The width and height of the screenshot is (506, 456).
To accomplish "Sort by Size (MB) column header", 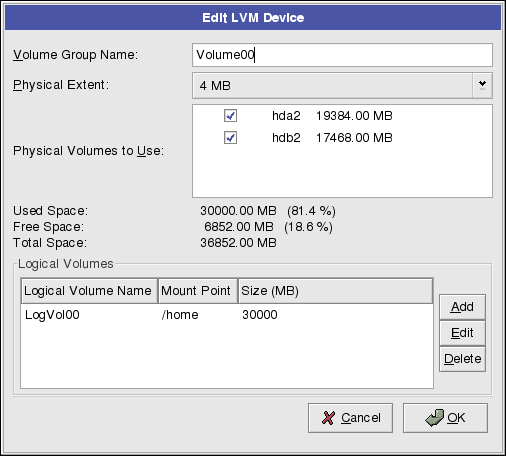I will [x=336, y=291].
